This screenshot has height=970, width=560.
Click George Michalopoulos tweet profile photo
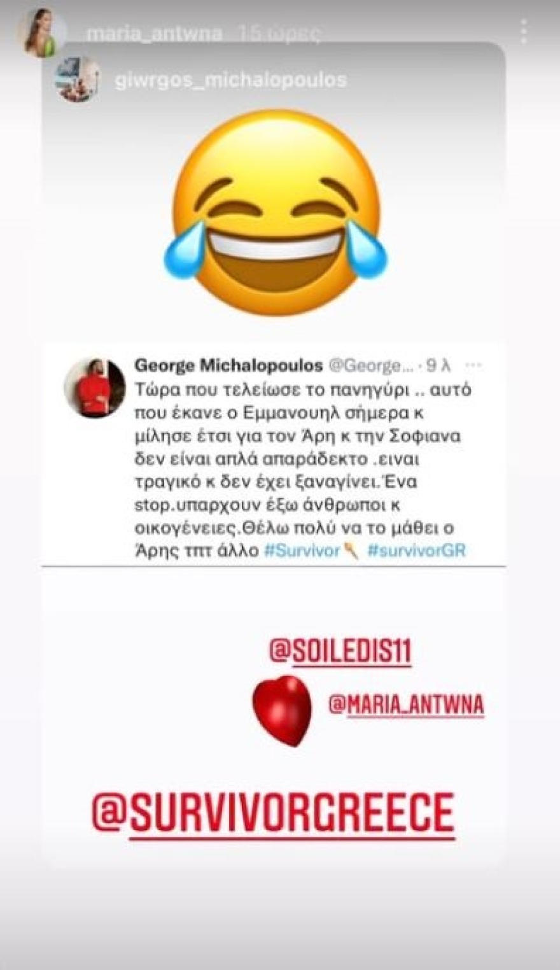tap(95, 388)
